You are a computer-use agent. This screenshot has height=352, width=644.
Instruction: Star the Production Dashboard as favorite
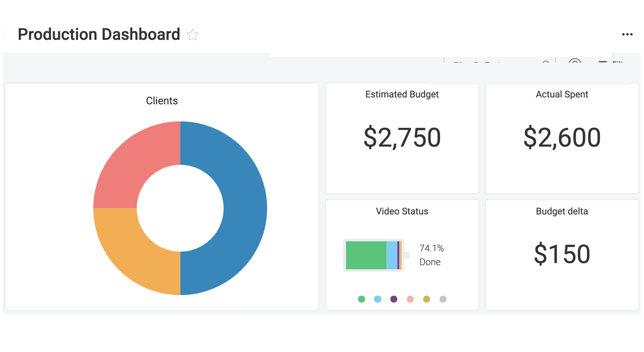coord(192,35)
